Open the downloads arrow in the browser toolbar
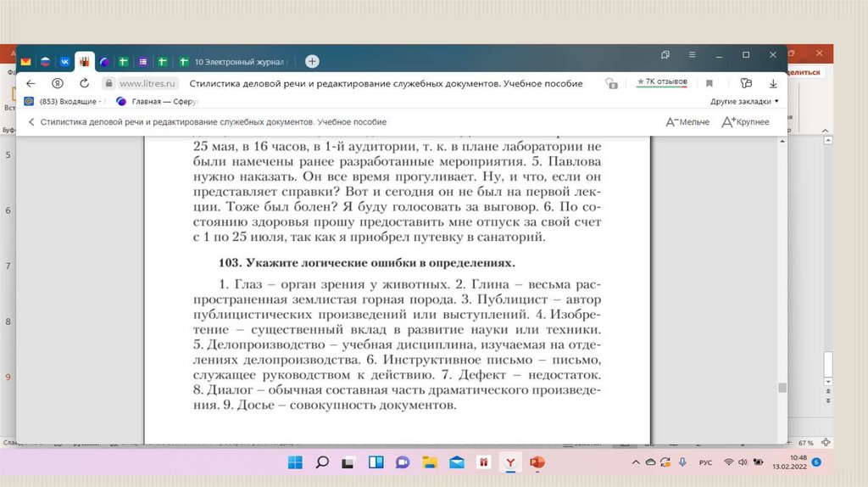 (x=773, y=83)
